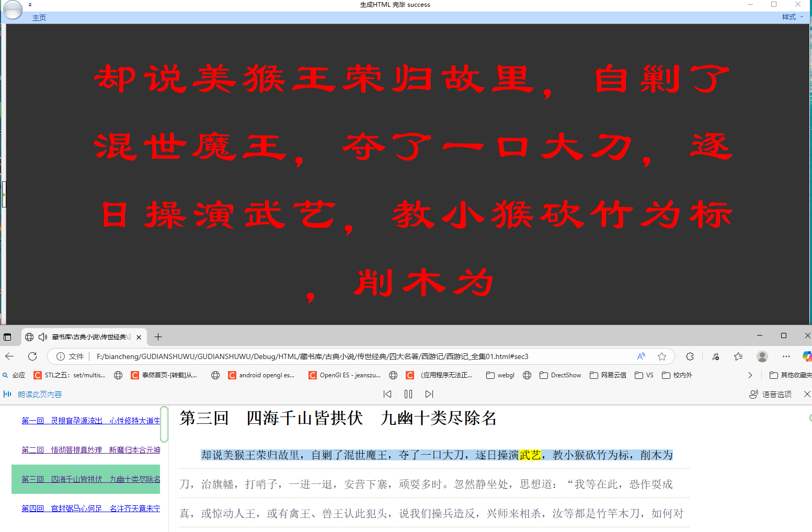The width and height of the screenshot is (812, 532).
Task: Click the address bar URL field
Action: [312, 356]
